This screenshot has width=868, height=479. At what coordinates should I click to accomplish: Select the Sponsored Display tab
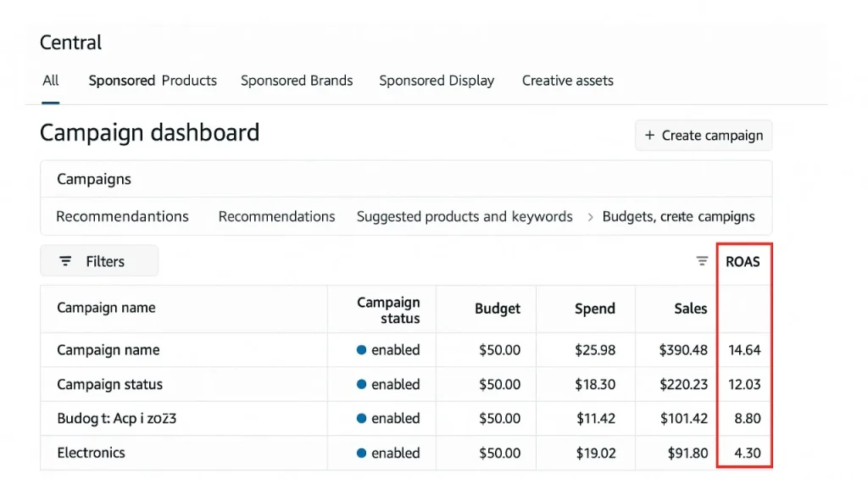437,81
